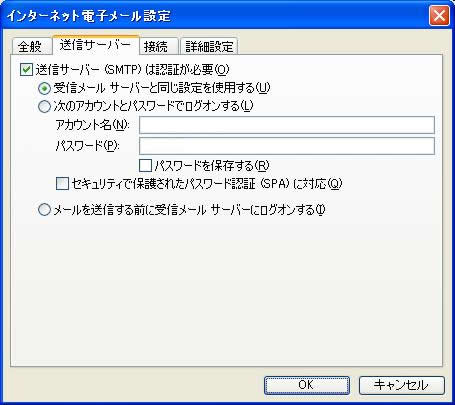455x405 pixels.
Task: Click the パスワードを保存する(R) label text
Action: 212,165
